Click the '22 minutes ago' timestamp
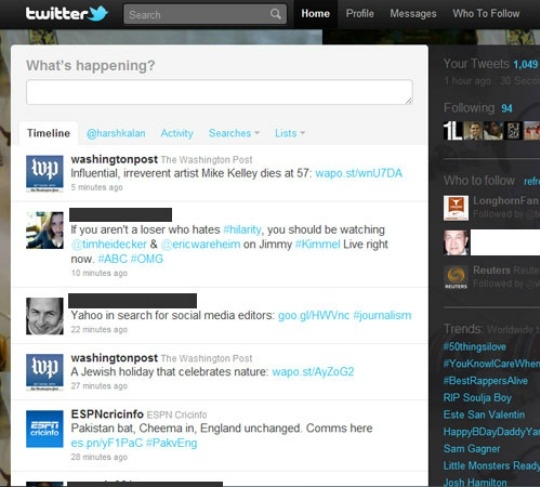Viewport: 540px width, 487px height. click(99, 330)
